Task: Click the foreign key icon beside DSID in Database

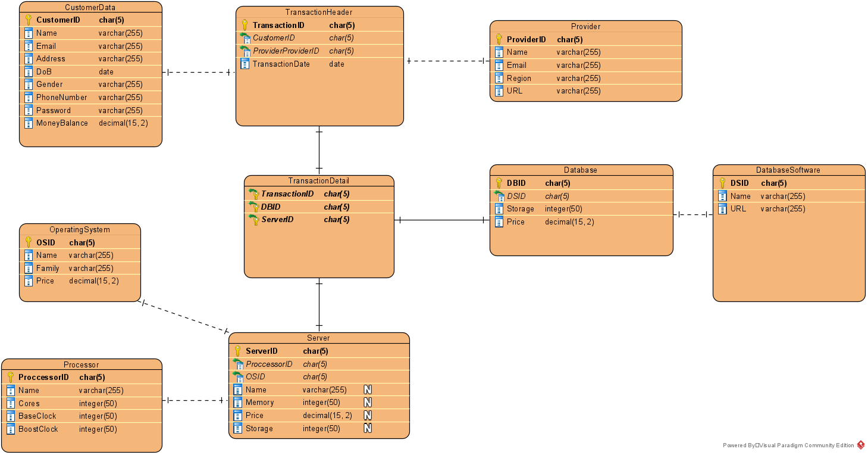Action: pos(499,196)
